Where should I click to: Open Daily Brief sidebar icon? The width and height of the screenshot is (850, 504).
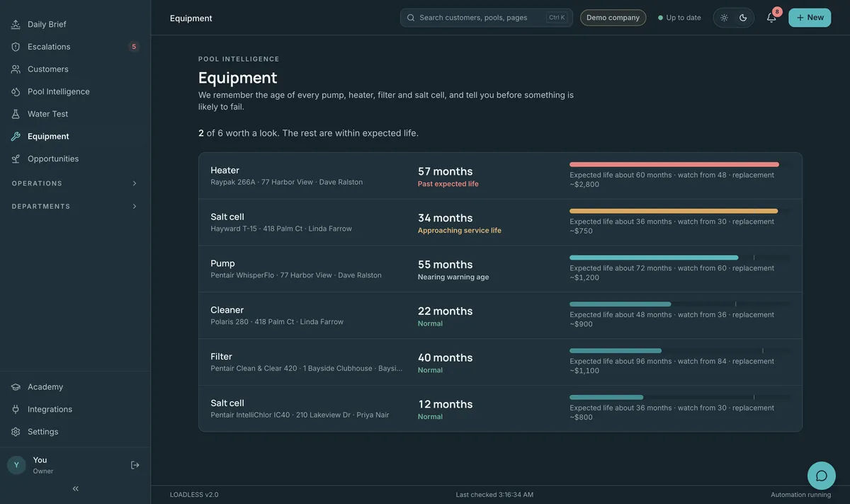pos(16,24)
